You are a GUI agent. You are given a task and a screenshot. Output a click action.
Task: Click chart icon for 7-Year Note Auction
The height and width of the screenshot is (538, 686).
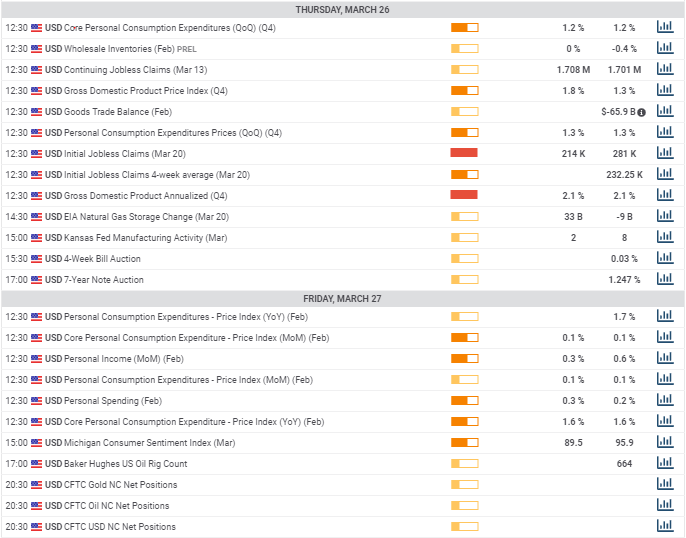(664, 279)
